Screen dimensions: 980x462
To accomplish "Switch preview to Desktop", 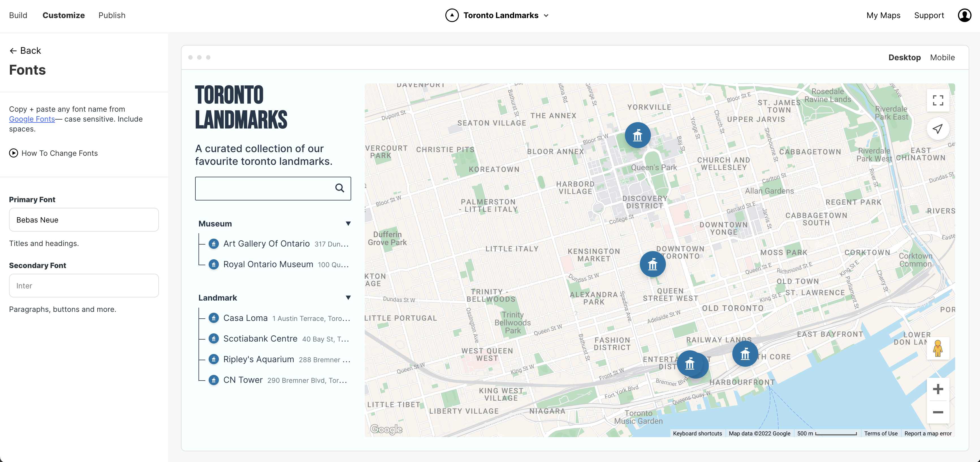I will pos(905,57).
